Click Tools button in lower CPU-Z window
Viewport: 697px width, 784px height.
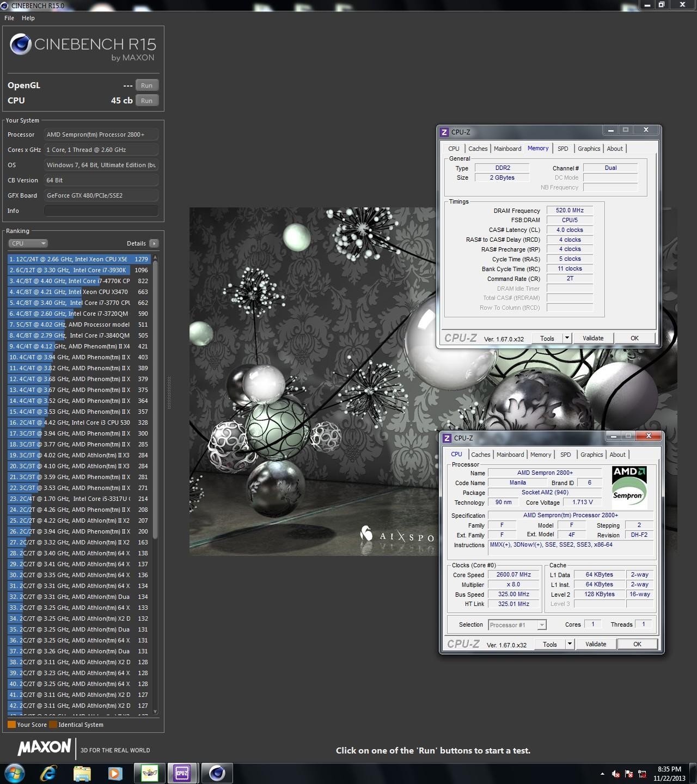point(550,644)
